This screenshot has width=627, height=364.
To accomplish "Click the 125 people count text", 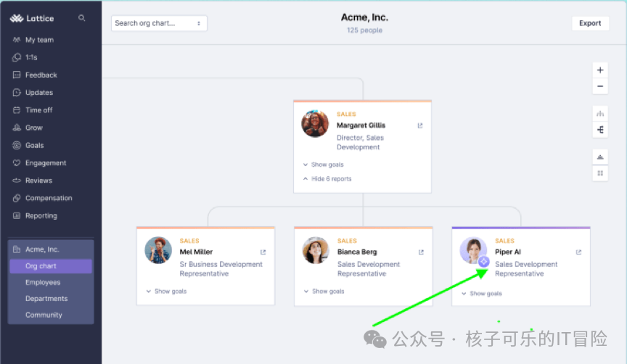I will click(364, 30).
